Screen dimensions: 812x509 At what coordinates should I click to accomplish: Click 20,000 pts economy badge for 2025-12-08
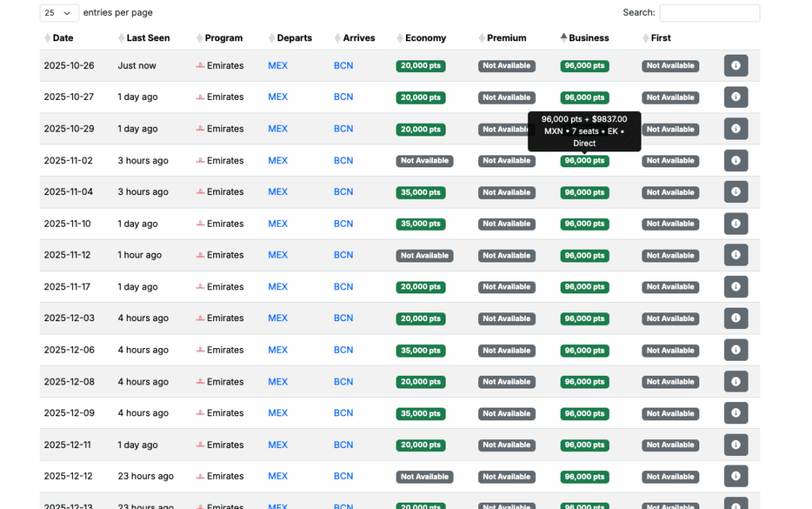tap(420, 382)
